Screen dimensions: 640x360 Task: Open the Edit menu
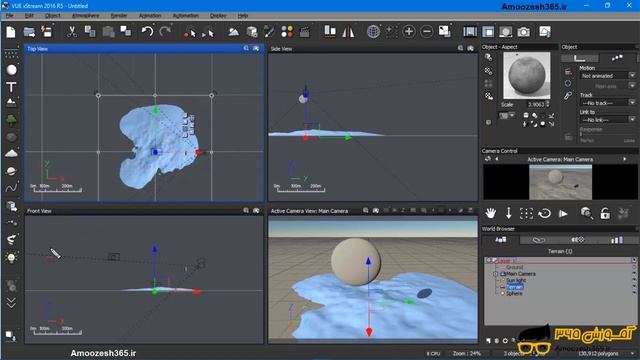pyautogui.click(x=29, y=16)
